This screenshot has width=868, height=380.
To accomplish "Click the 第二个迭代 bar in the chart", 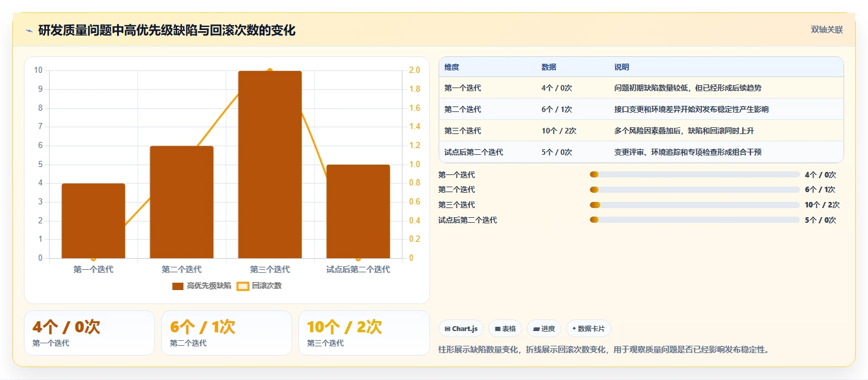I will 181,202.
